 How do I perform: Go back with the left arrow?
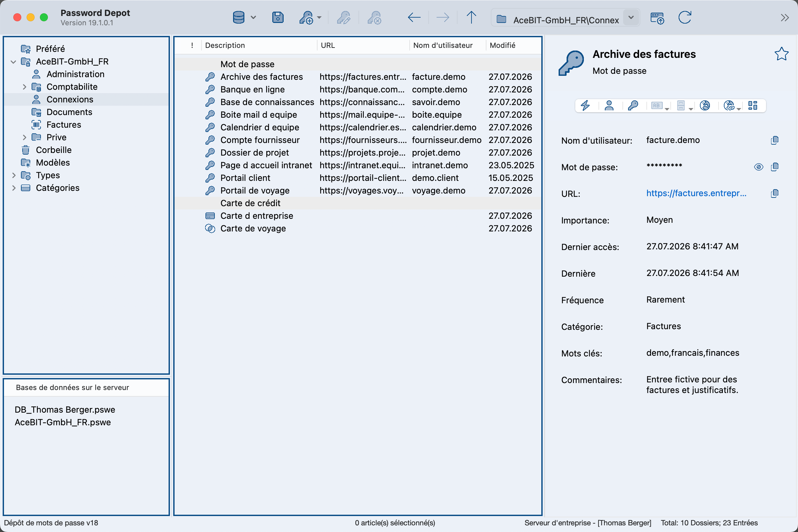[414, 17]
